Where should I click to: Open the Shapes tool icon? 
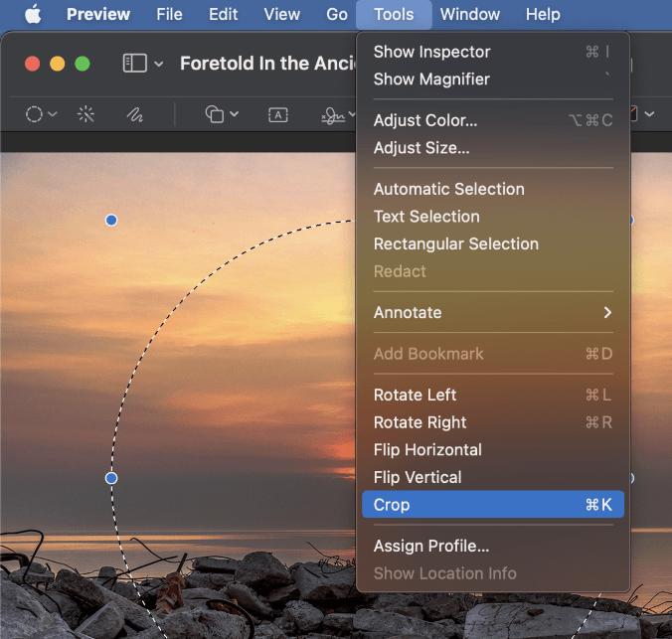pos(215,114)
